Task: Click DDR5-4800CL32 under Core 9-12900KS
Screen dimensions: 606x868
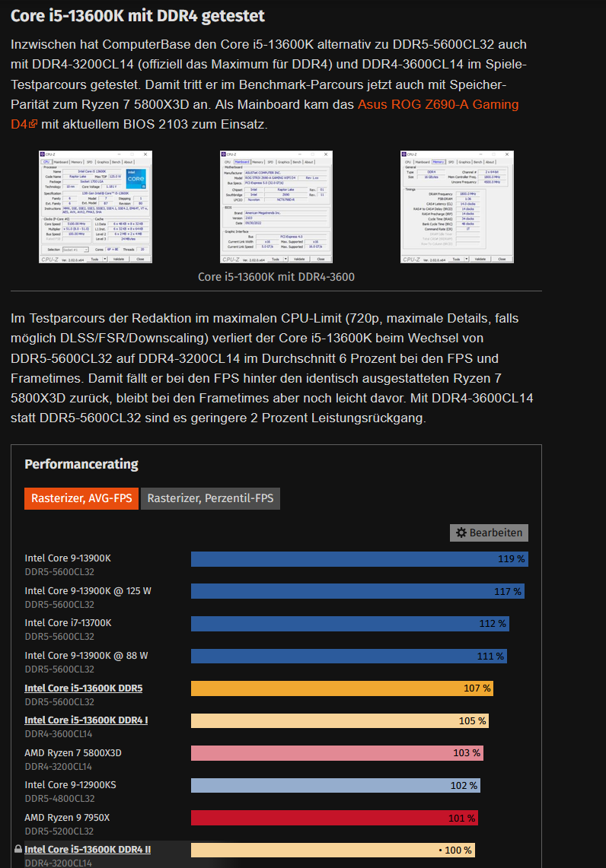Action: [60, 799]
